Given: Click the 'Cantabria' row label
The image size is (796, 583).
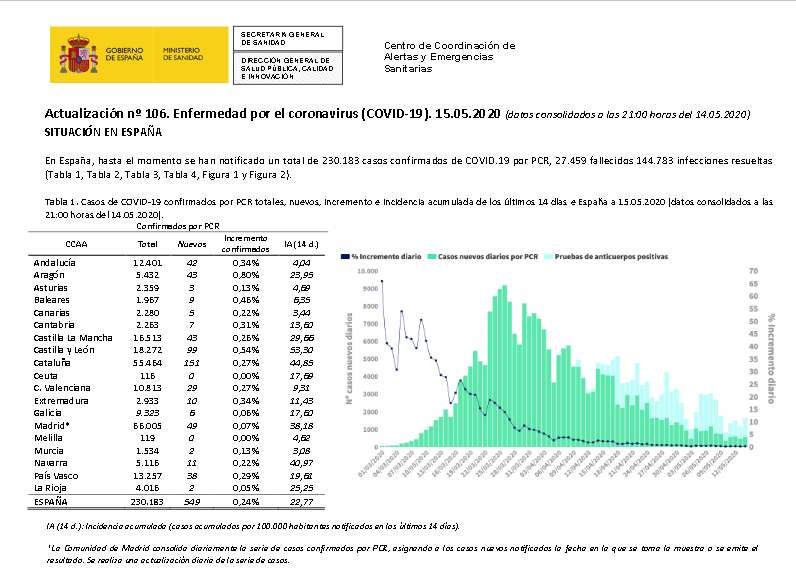Looking at the screenshot, I should click(x=54, y=325).
